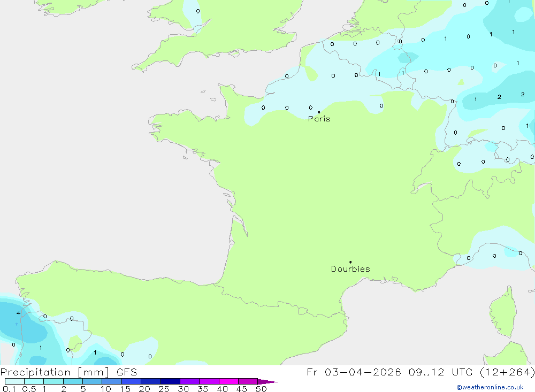Pick the 5–10 mm blue legend swatch

tap(93, 381)
